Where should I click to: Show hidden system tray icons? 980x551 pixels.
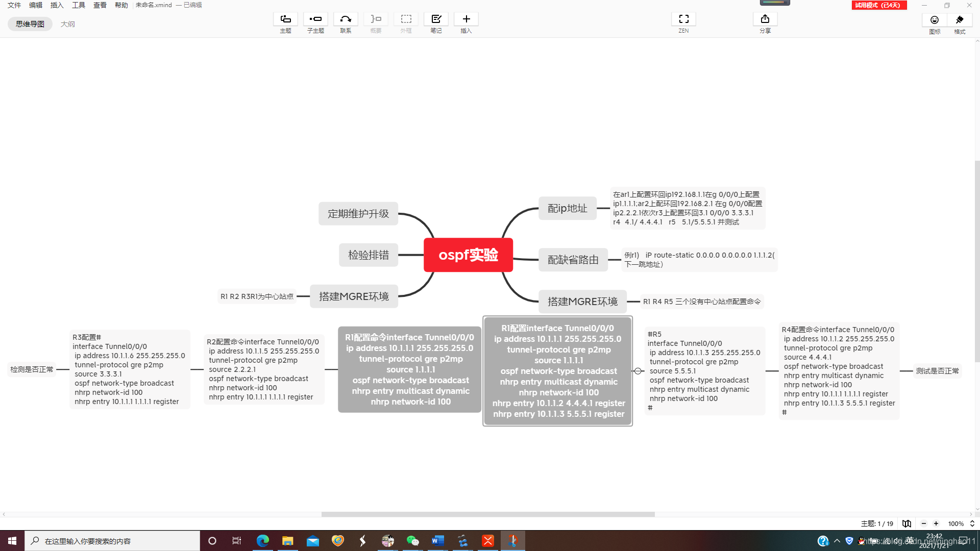pyautogui.click(x=837, y=541)
